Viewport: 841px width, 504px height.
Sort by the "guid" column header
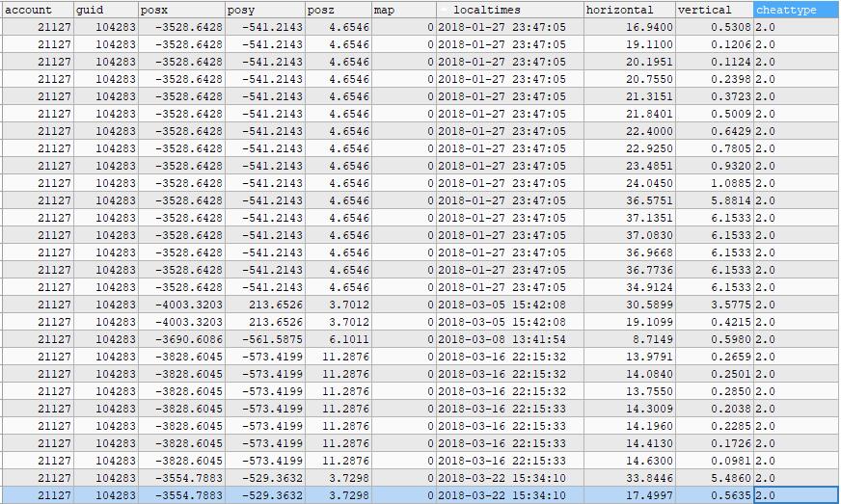[106, 10]
